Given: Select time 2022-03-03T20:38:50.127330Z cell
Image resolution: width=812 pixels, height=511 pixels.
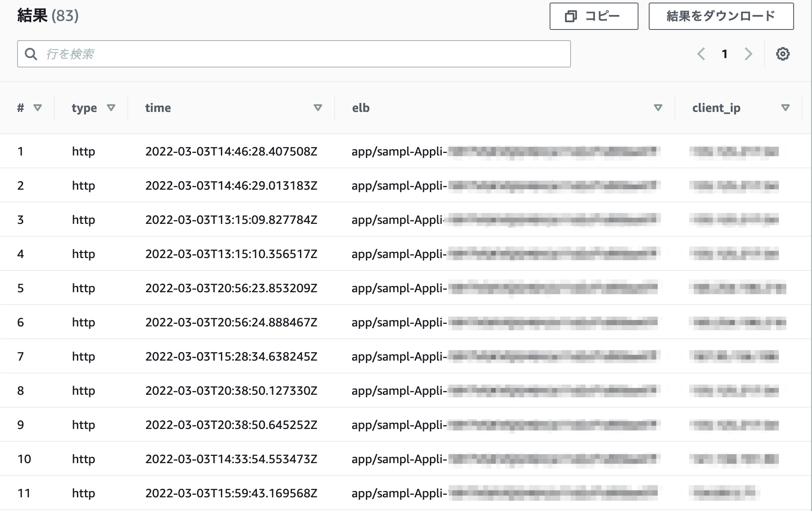Looking at the screenshot, I should click(x=231, y=391).
